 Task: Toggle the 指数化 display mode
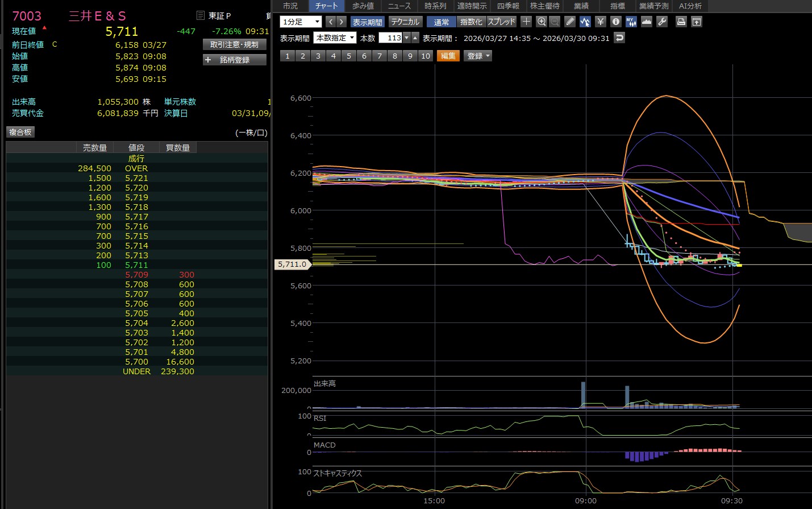(470, 22)
